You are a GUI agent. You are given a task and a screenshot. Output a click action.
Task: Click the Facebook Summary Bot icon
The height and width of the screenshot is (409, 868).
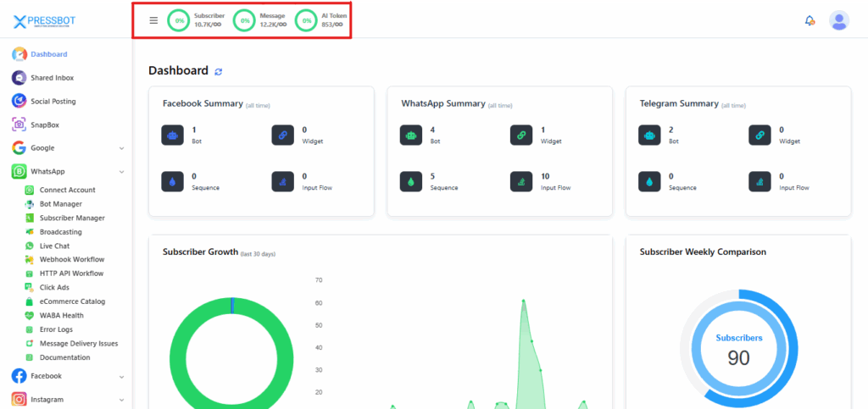[172, 135]
